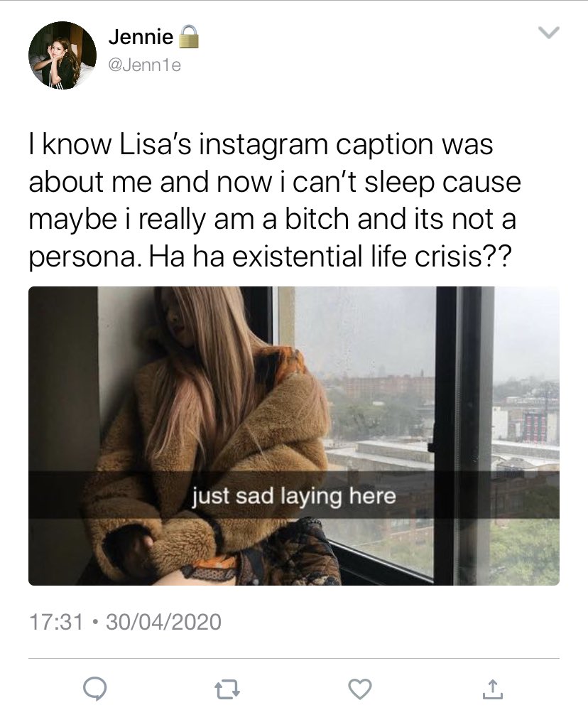Tap the share upload arrow icon
The width and height of the screenshot is (588, 710).
point(492,689)
